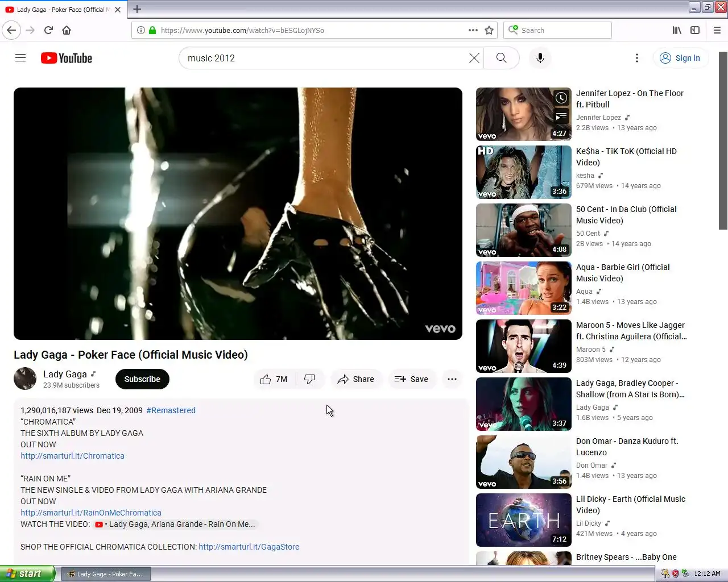Open Lady Gaga channel avatar

click(25, 379)
